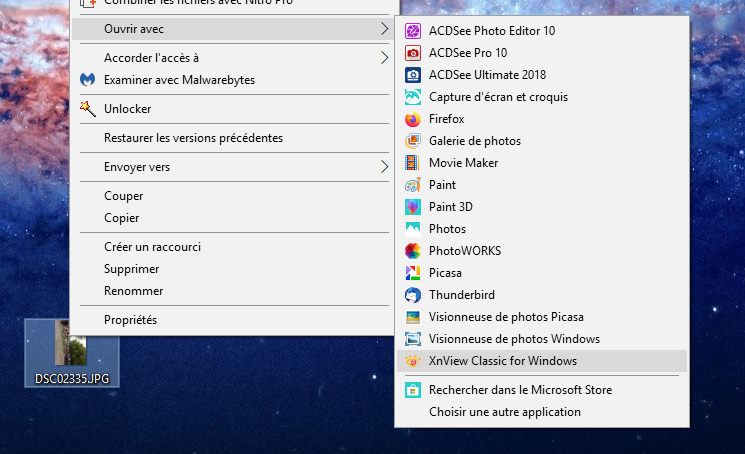Open with XnView Classic for Windows

coord(503,361)
